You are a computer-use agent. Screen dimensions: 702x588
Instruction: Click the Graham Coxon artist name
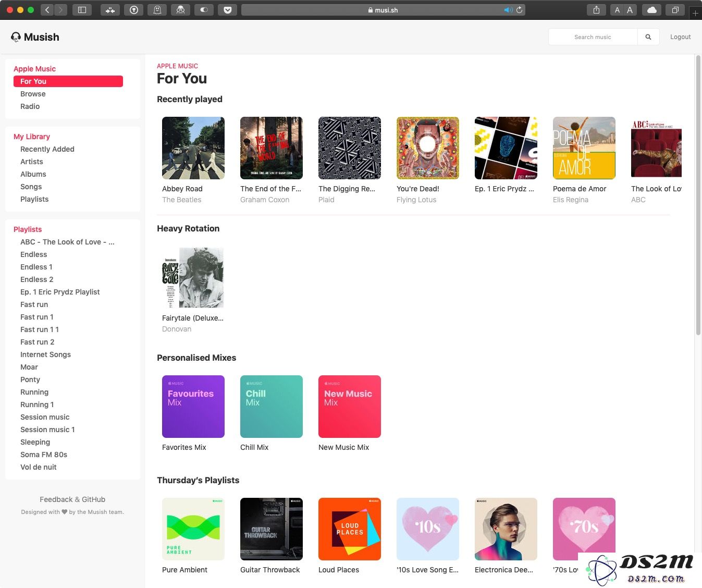click(265, 200)
